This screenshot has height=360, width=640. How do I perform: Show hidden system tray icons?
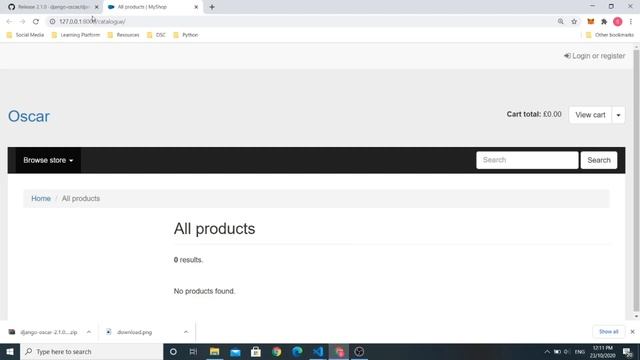click(547, 351)
